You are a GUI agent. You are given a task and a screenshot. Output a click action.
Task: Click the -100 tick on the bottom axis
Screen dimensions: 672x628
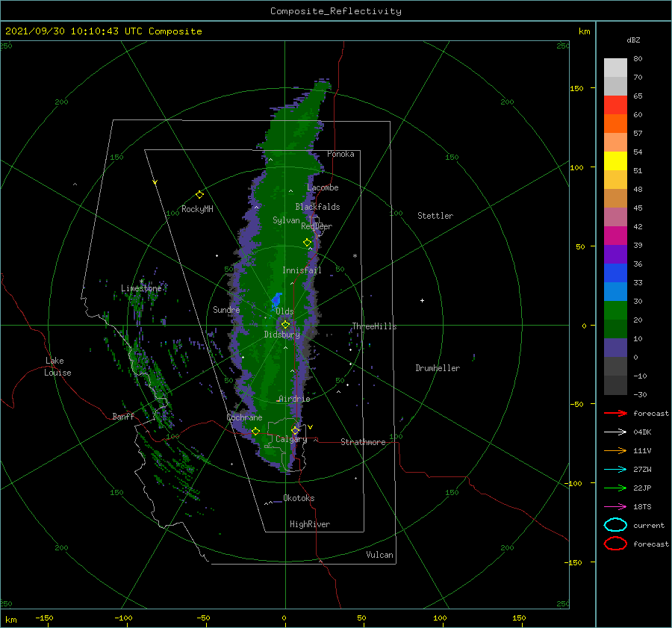pyautogui.click(x=123, y=618)
